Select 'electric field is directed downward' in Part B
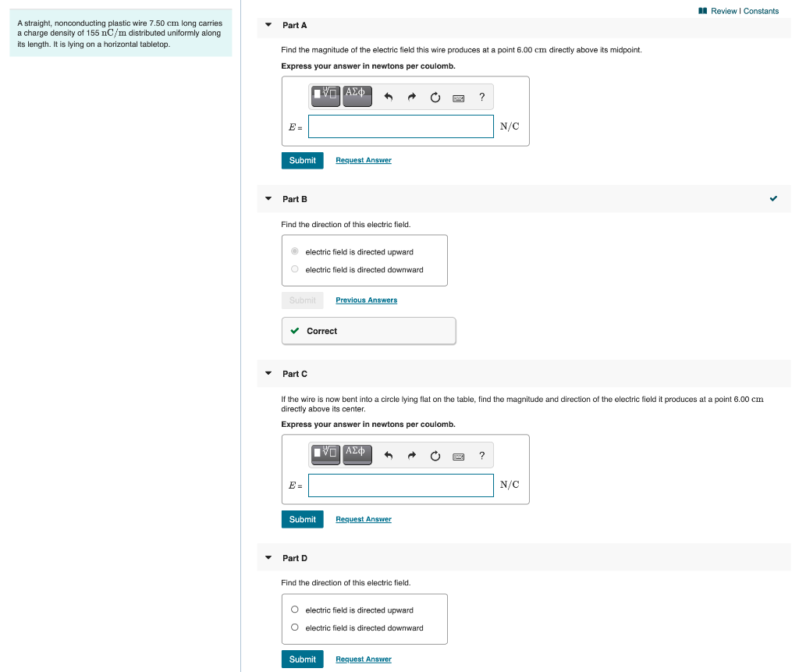 pos(294,268)
